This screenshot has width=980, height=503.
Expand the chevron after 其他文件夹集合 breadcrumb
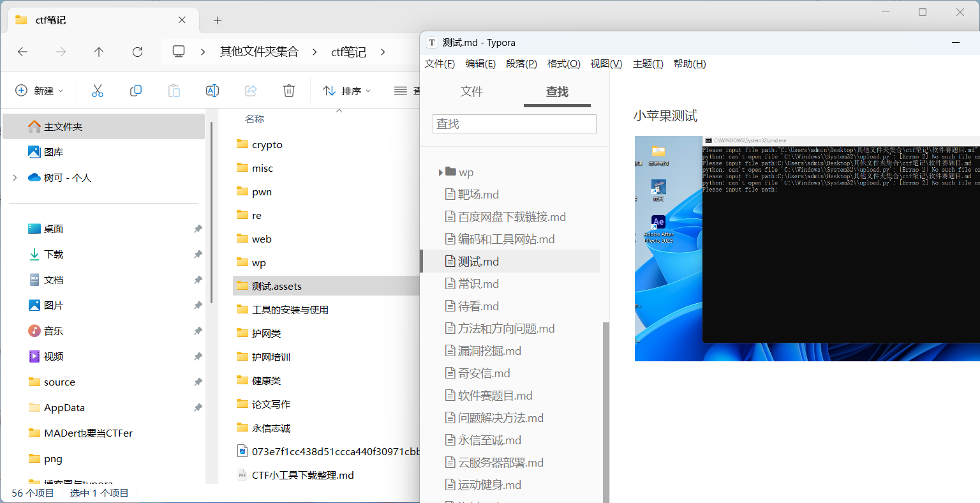(x=315, y=52)
